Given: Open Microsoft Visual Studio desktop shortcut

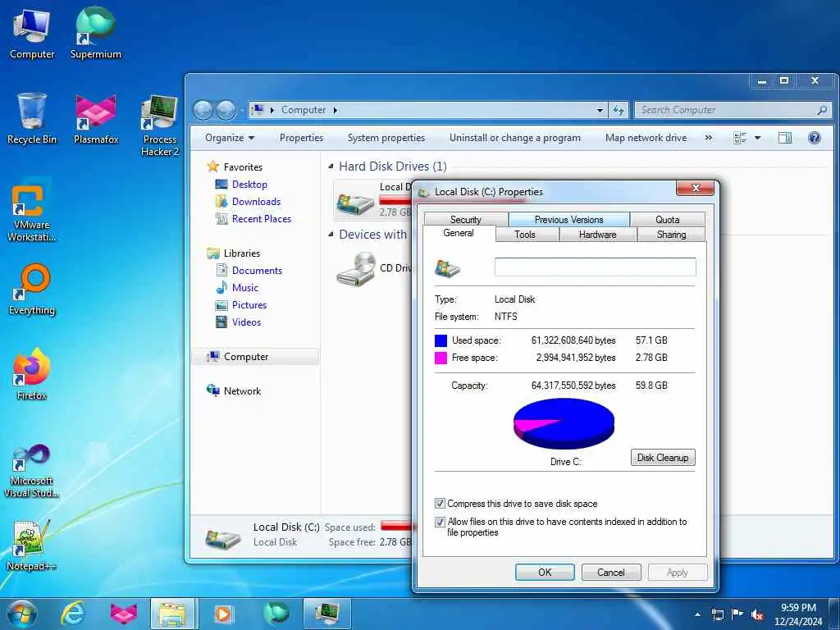Looking at the screenshot, I should point(32,470).
